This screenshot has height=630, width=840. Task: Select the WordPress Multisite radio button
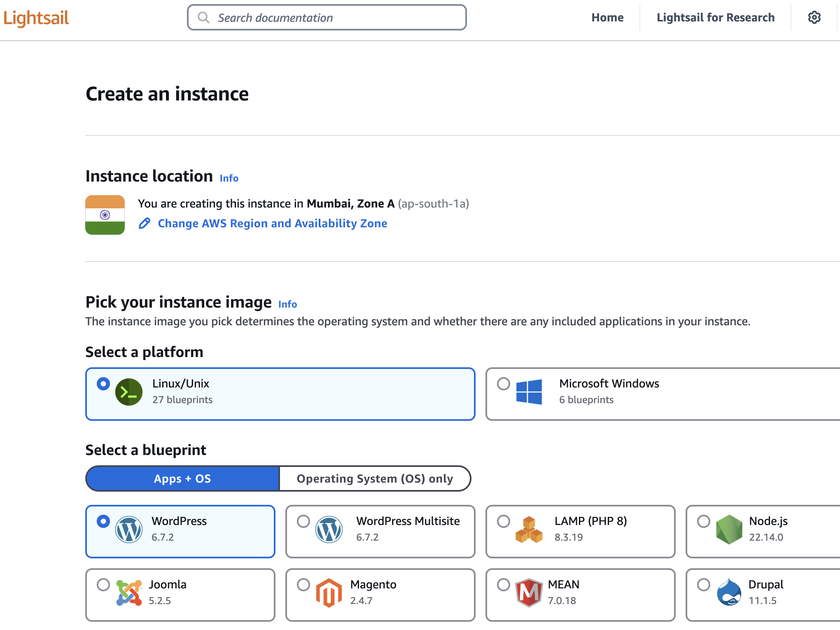303,521
